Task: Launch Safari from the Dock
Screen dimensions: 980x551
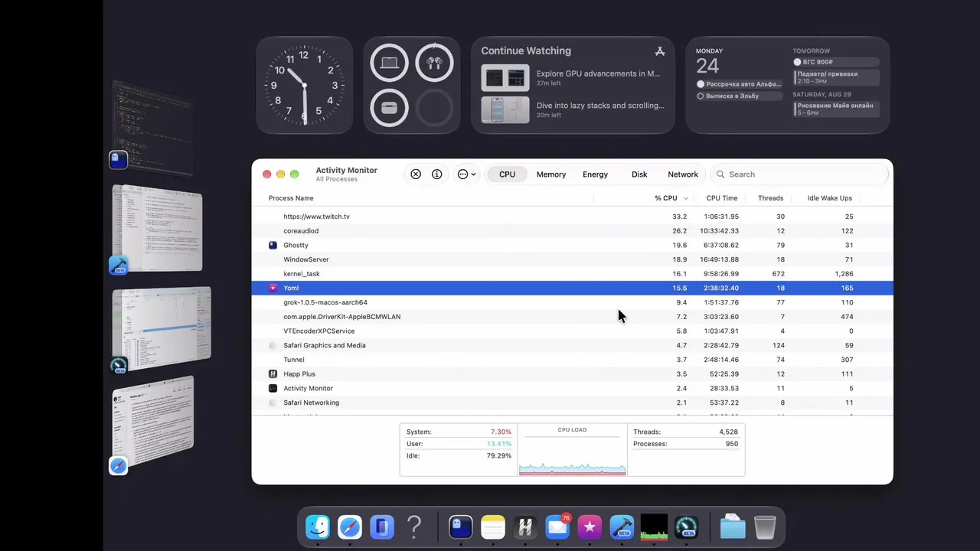Action: [350, 527]
